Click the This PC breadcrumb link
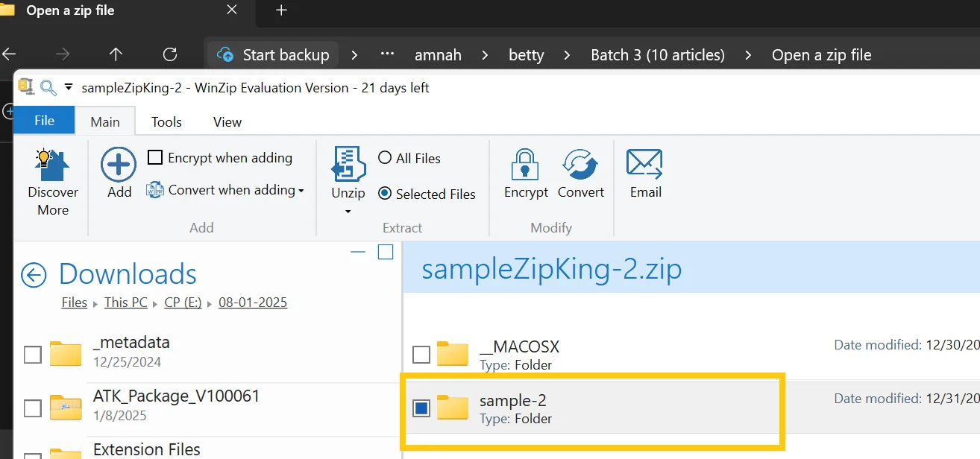The width and height of the screenshot is (980, 459). [126, 303]
